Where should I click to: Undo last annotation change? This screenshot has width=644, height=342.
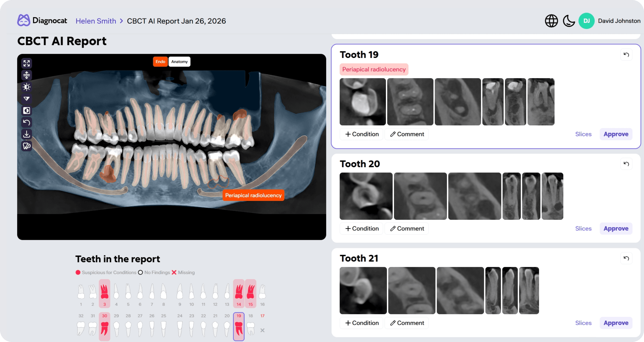pos(27,122)
